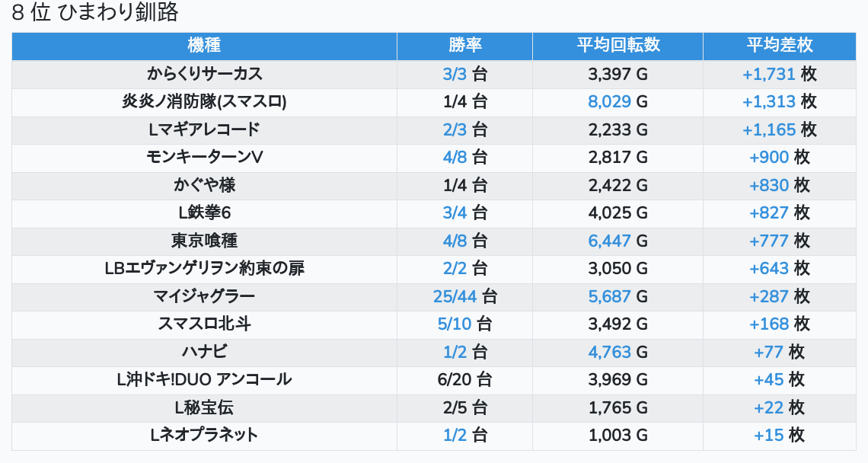Click the 炎炎ノ消防隊(スマスロ) row name
The image size is (868, 463).
coord(204,102)
